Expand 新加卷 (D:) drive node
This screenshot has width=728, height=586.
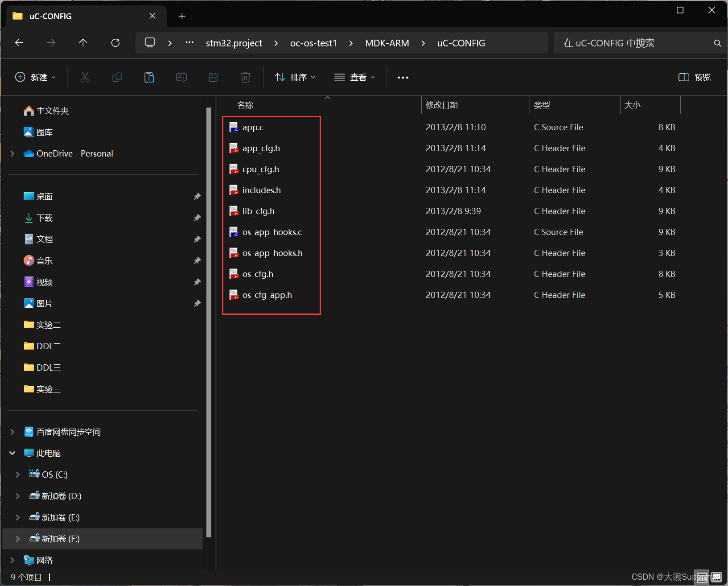coord(18,496)
